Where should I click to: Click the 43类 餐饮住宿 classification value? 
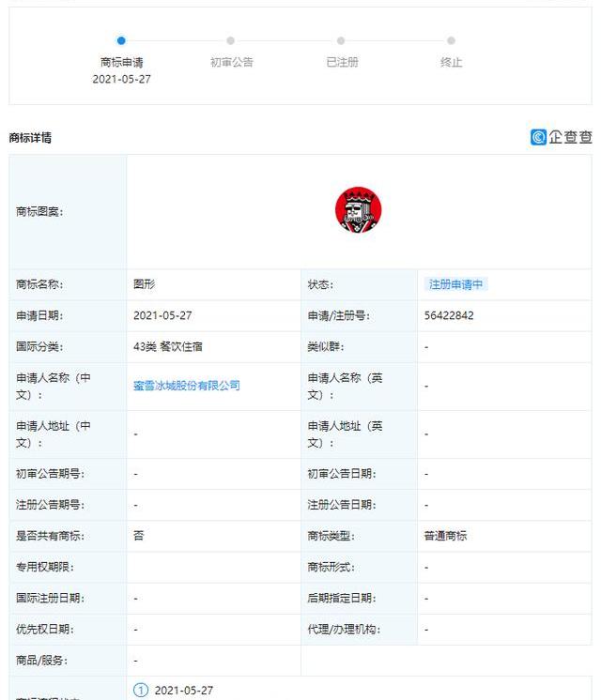click(x=168, y=346)
